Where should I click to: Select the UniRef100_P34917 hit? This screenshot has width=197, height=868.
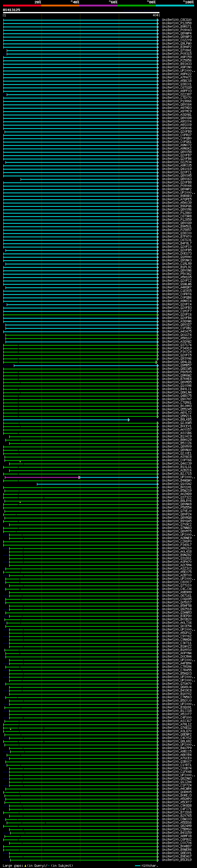pos(176,545)
